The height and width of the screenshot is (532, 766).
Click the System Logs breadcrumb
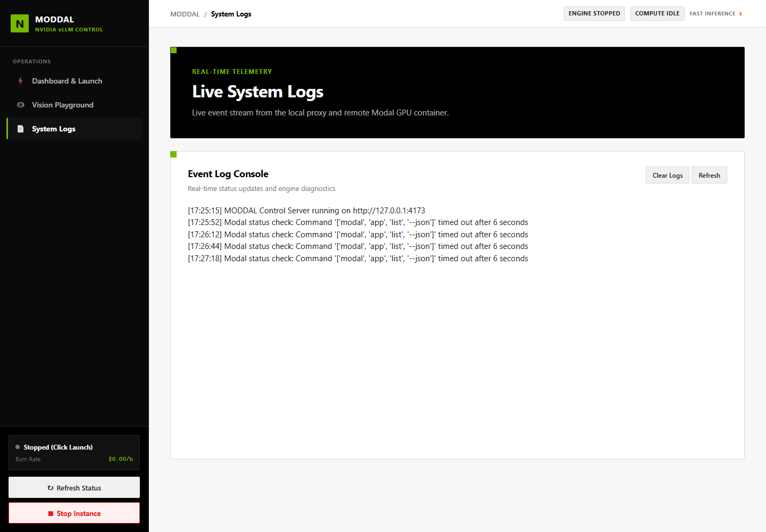click(231, 14)
